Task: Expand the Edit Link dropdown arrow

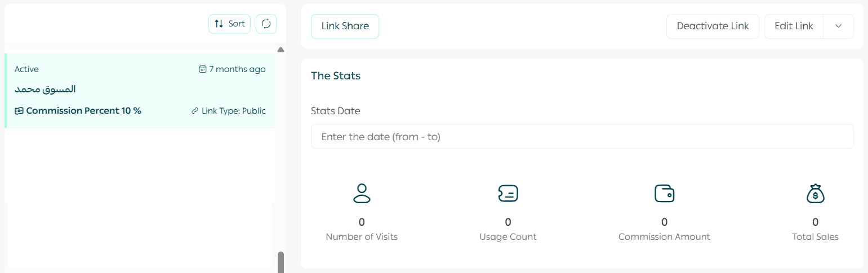Action: tap(838, 26)
